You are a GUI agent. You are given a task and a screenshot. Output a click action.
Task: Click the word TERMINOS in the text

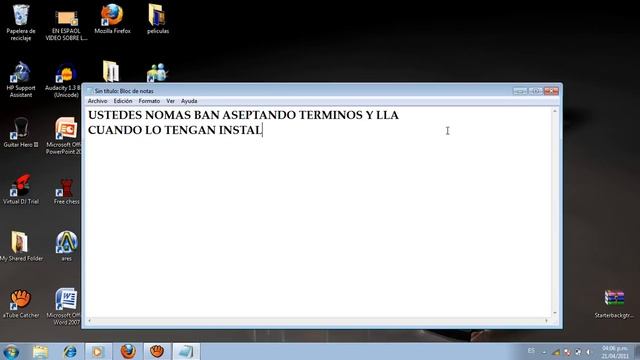click(331, 115)
